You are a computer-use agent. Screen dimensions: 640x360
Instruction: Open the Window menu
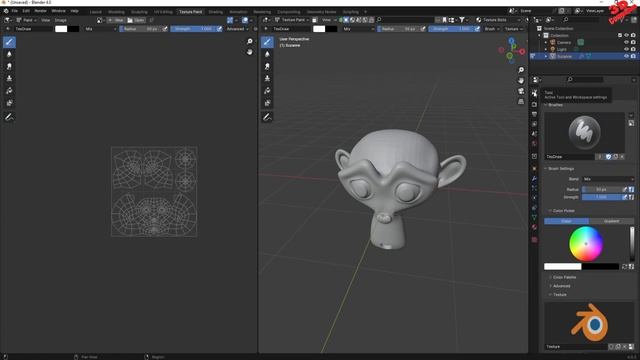[58, 11]
